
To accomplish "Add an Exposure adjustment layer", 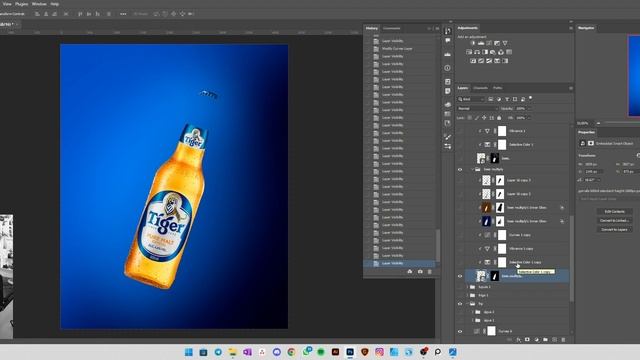I will (x=497, y=43).
